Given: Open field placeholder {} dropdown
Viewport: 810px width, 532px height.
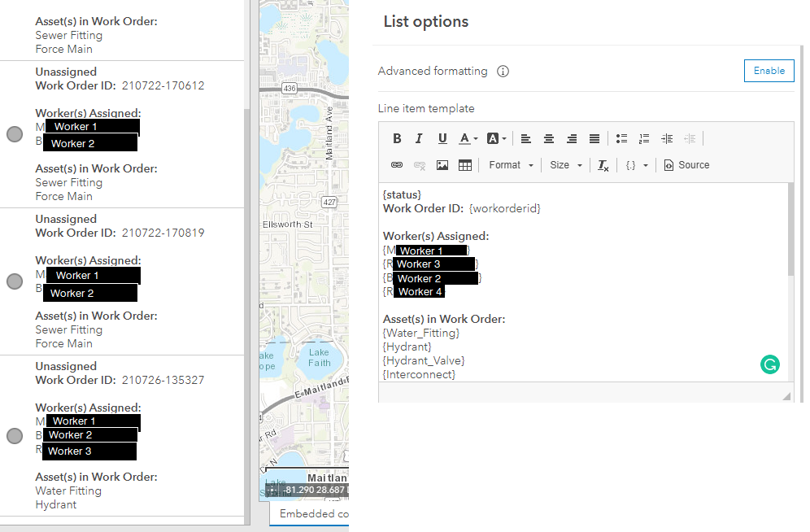Looking at the screenshot, I should 637,165.
